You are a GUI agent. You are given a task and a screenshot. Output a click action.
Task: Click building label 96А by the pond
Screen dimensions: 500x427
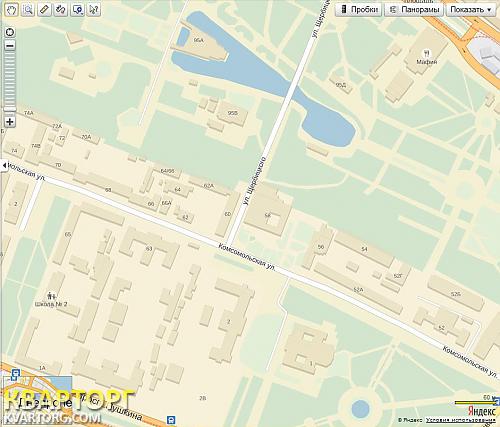(198, 40)
